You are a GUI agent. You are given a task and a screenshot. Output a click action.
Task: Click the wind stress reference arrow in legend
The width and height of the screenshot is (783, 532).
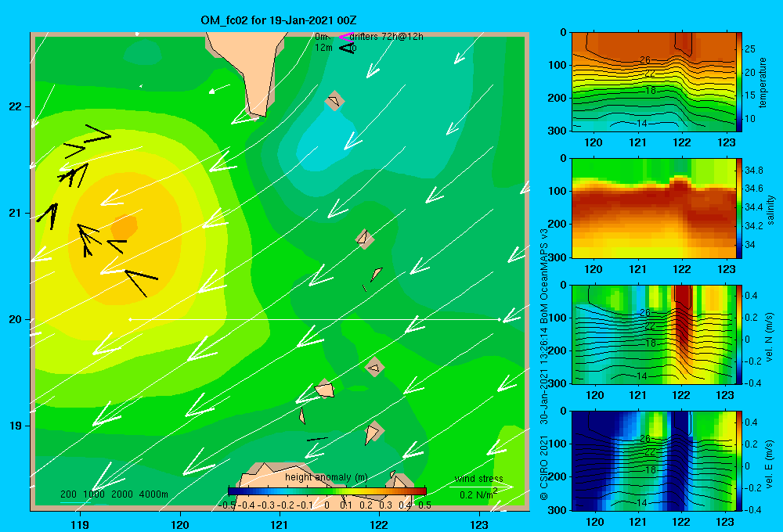(481, 487)
